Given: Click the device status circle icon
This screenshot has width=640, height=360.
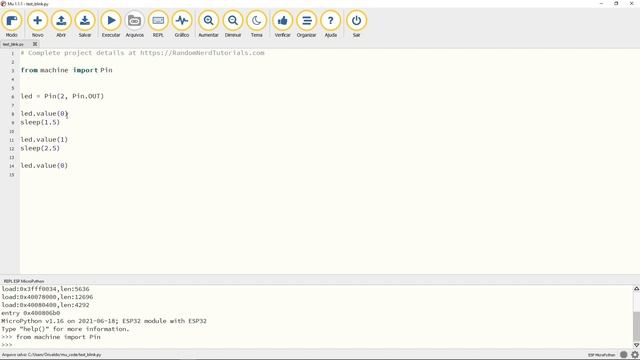Looking at the screenshot, I should point(623,355).
